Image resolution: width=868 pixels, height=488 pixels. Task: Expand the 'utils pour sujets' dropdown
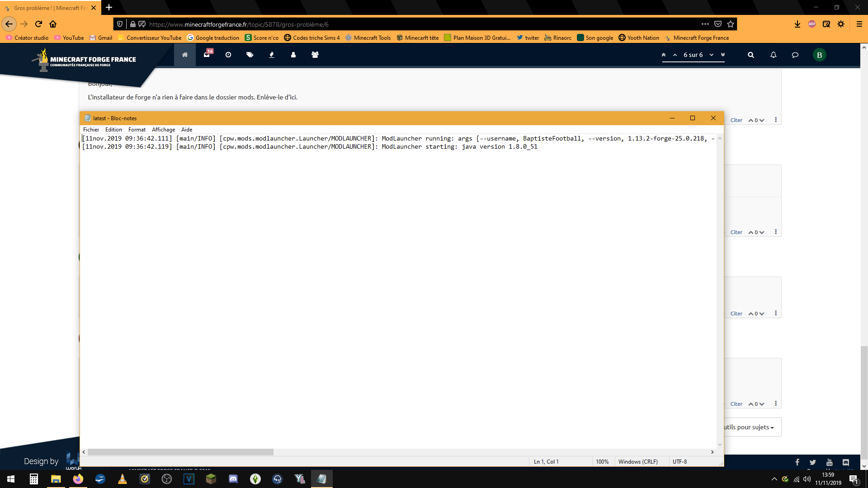pos(749,427)
